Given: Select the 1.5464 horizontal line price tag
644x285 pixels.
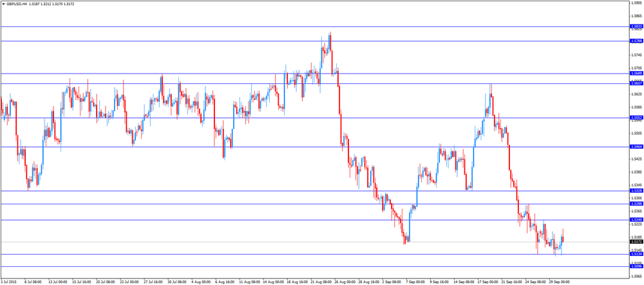Looking at the screenshot, I should click(636, 147).
